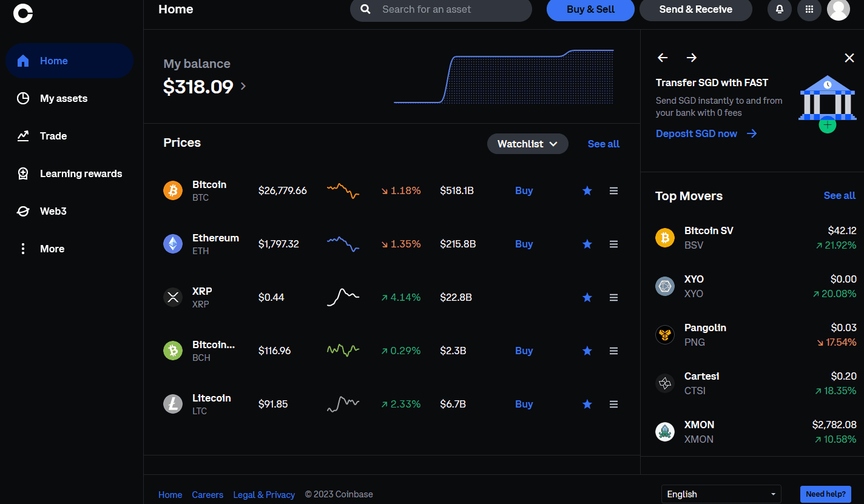Open the Ethereum row menu icon

pos(613,244)
